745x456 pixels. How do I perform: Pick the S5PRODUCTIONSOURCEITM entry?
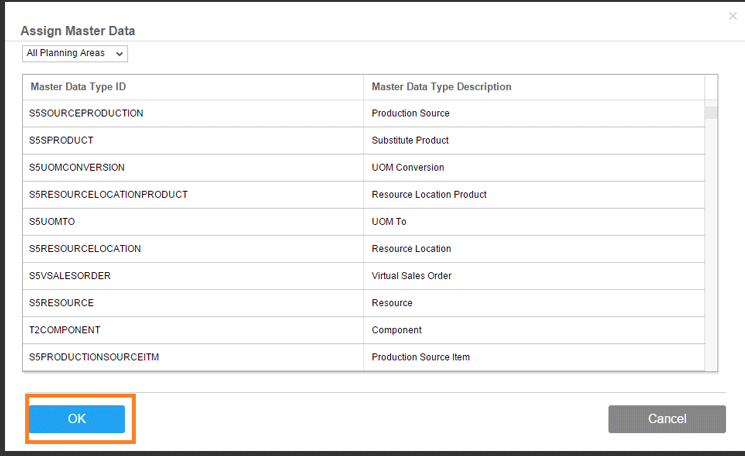pyautogui.click(x=95, y=357)
